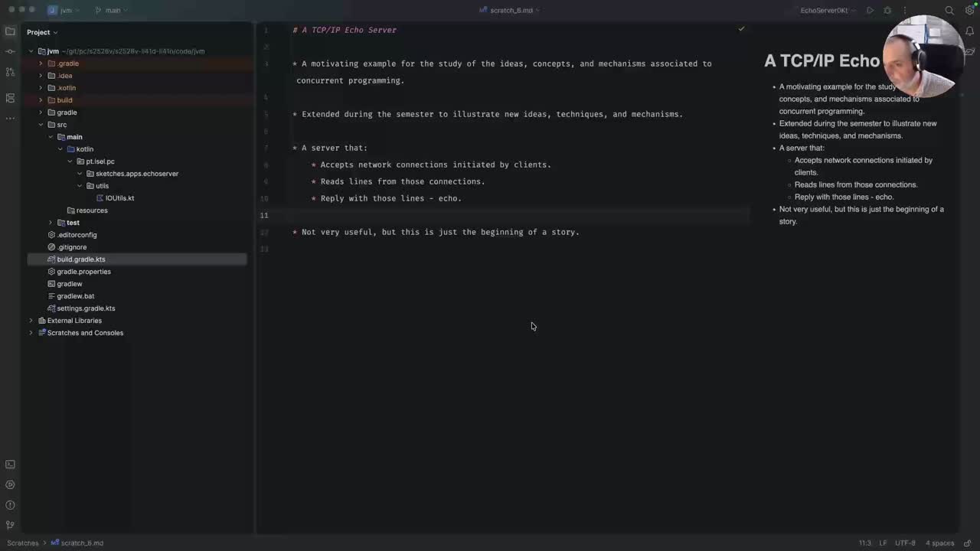Select the scratch_6.md editor tab
The height and width of the screenshot is (551, 980).
pyautogui.click(x=510, y=11)
